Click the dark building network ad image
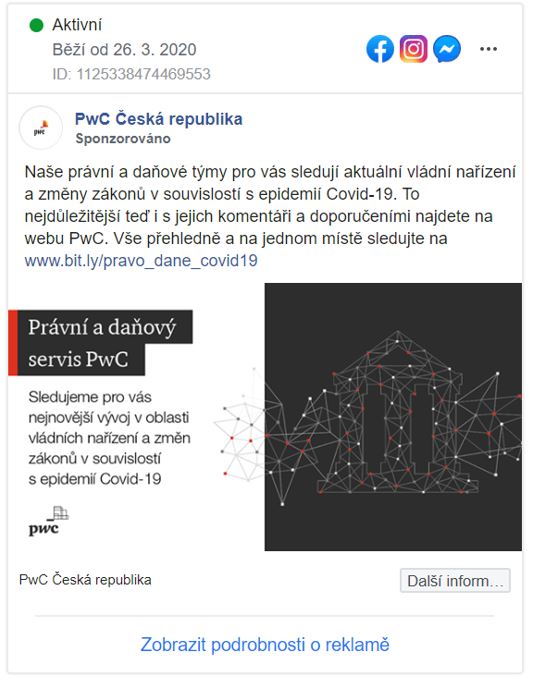Viewport: 541px width, 686px height. tap(393, 416)
